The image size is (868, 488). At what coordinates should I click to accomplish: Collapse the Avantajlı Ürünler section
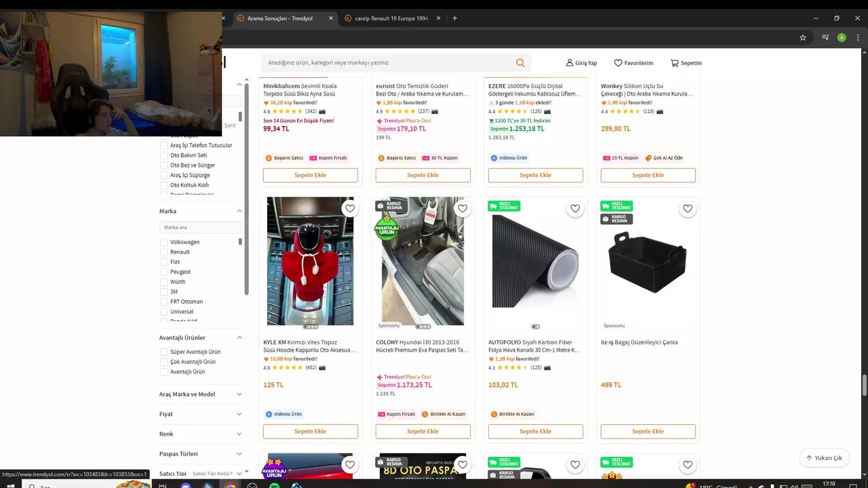coord(239,338)
